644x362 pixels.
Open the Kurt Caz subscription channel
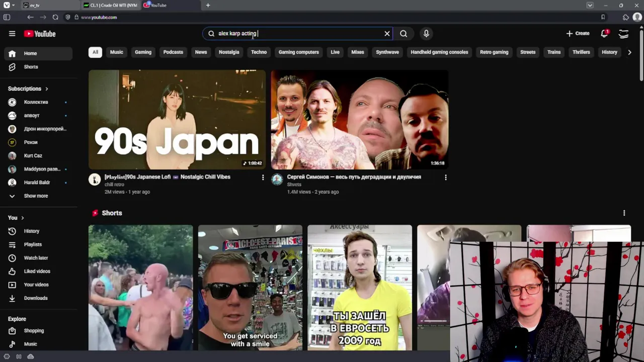[x=38, y=156]
